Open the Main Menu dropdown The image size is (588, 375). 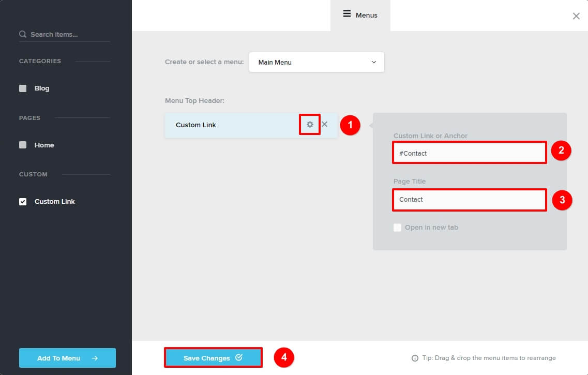tap(316, 62)
